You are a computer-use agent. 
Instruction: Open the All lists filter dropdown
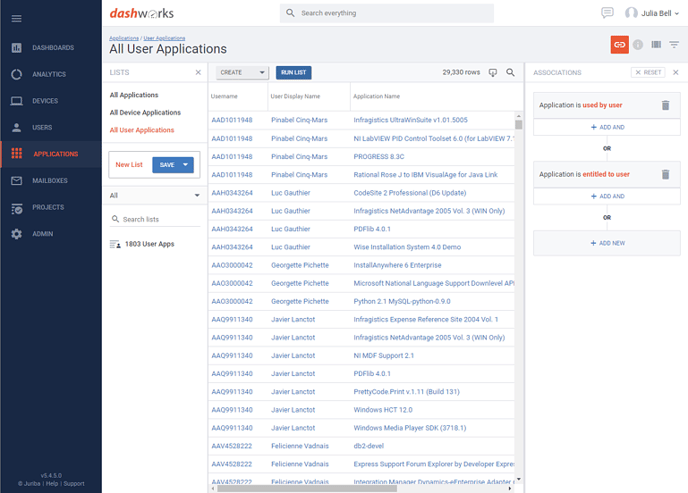(x=155, y=195)
